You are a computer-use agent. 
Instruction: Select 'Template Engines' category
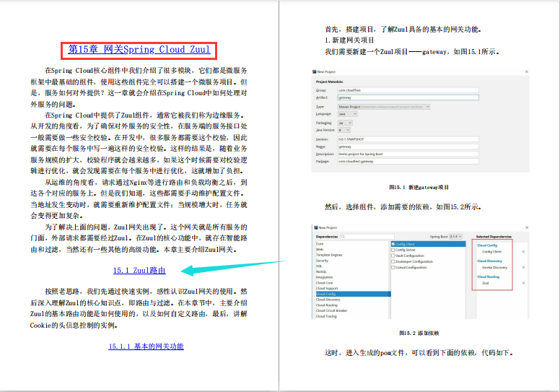(329, 255)
